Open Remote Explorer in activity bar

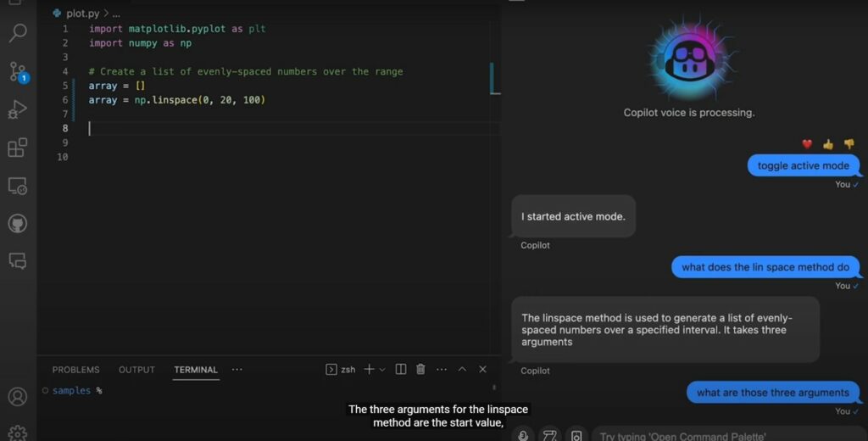click(18, 186)
